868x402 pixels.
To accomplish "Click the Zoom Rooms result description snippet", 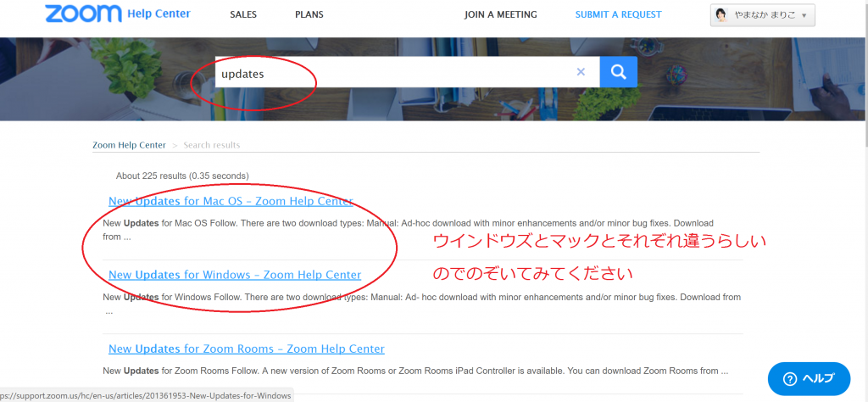I will (415, 371).
